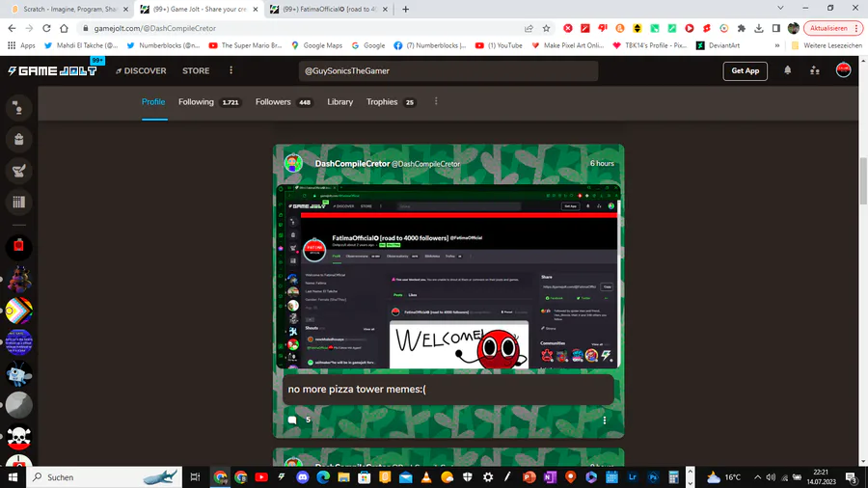
Task: Open the three-dot menu next to STORE
Action: point(231,70)
